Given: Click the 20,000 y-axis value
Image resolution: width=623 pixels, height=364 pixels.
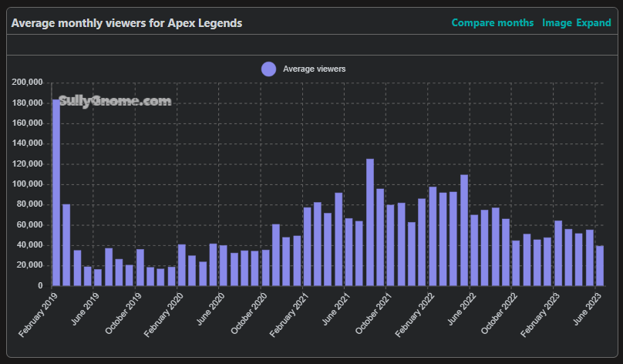Looking at the screenshot, I should click(29, 265).
